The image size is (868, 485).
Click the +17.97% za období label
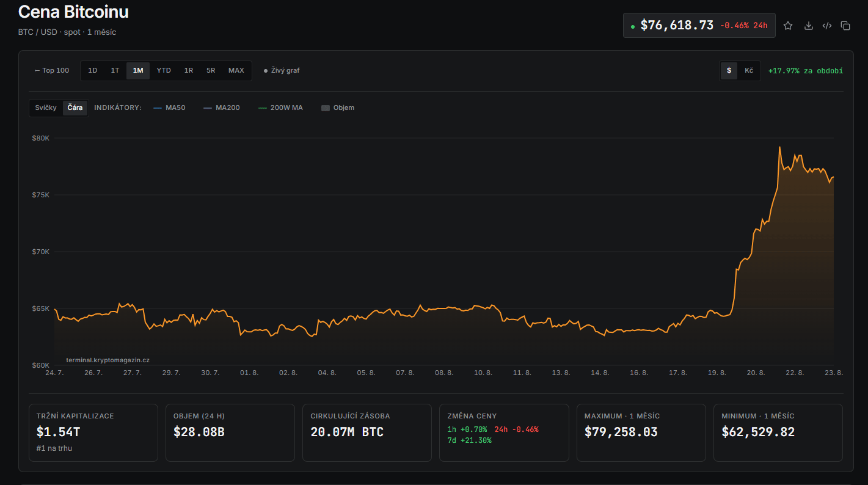click(806, 71)
